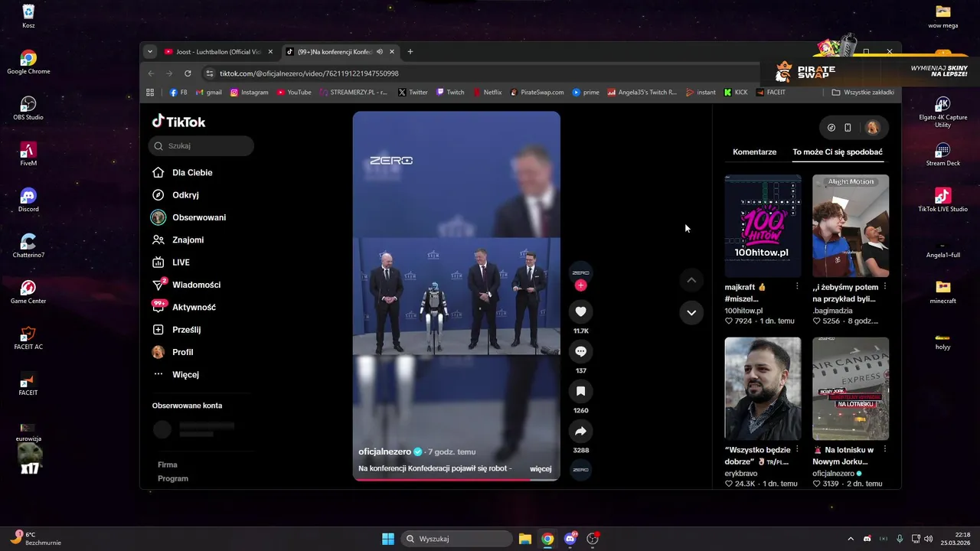The image size is (980, 551).
Task: Open options for the Na lotnisku w Nowym Jorku card
Action: point(885,449)
